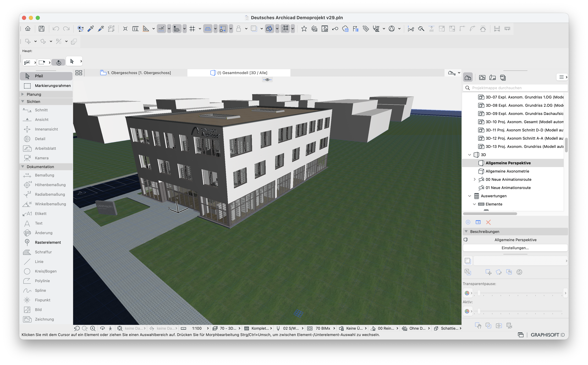The width and height of the screenshot is (588, 365).
Task: Expand the 00 Neue Animationsroute item
Action: [475, 179]
